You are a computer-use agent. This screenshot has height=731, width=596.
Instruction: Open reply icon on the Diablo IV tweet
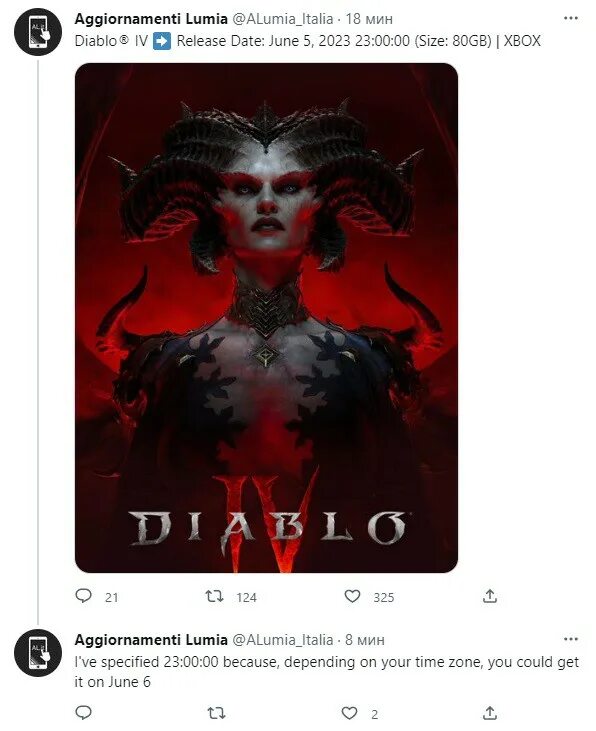tap(83, 596)
